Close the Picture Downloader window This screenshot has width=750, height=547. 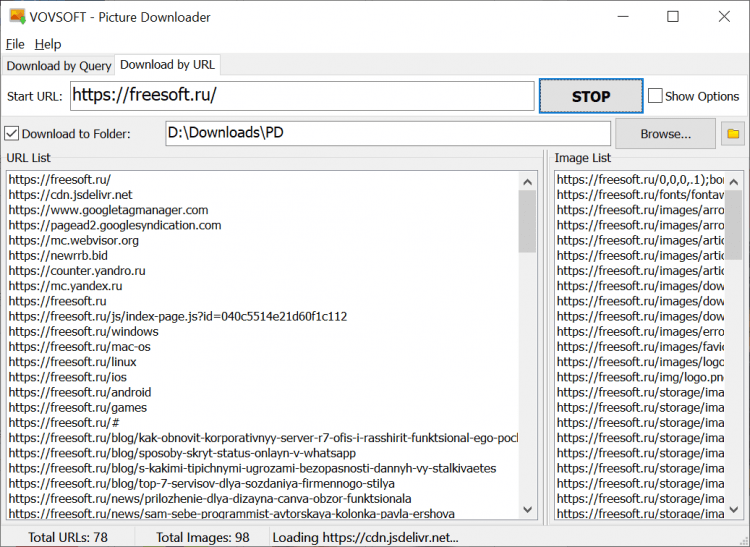tap(724, 17)
